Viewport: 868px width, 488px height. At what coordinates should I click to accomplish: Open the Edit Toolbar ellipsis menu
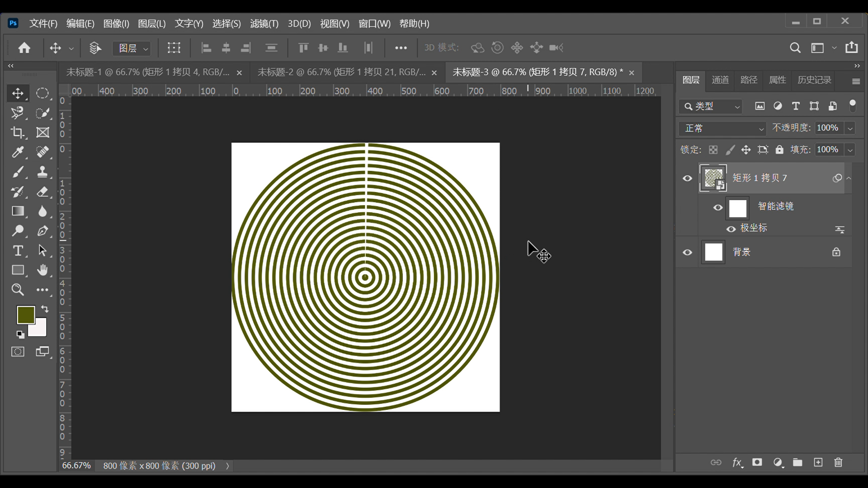click(x=42, y=290)
